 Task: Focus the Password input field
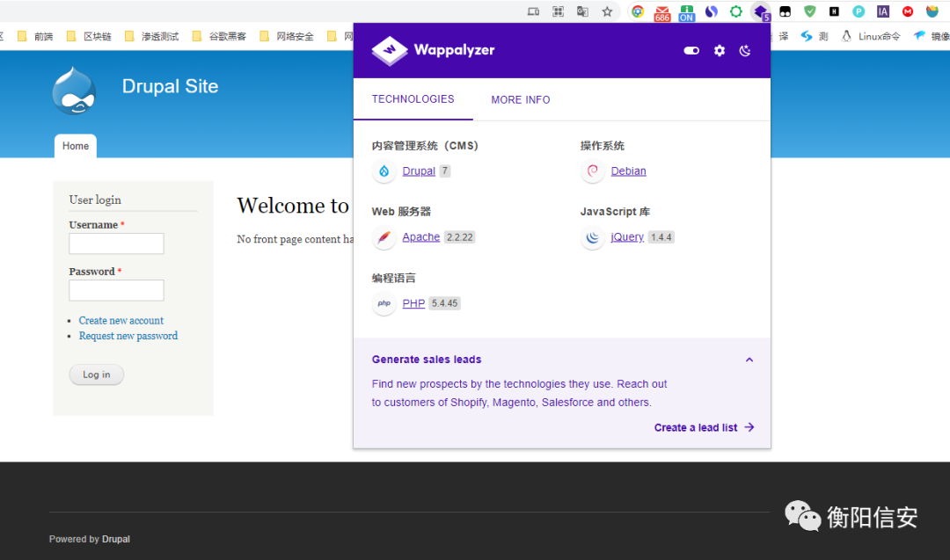(x=116, y=290)
